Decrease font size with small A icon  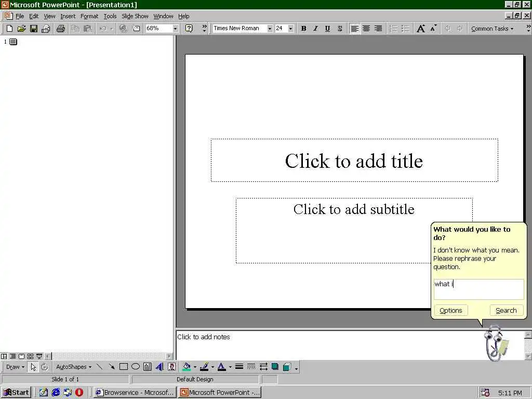pyautogui.click(x=433, y=29)
